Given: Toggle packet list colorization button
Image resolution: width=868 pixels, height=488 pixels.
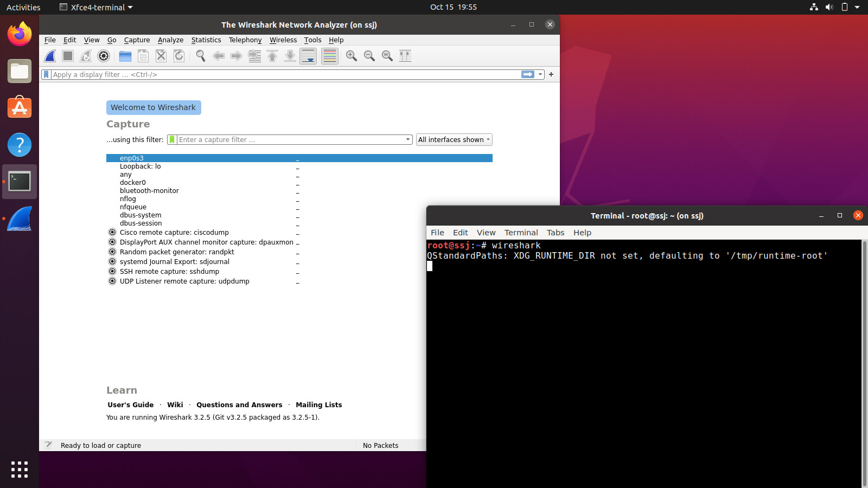Looking at the screenshot, I should 330,56.
